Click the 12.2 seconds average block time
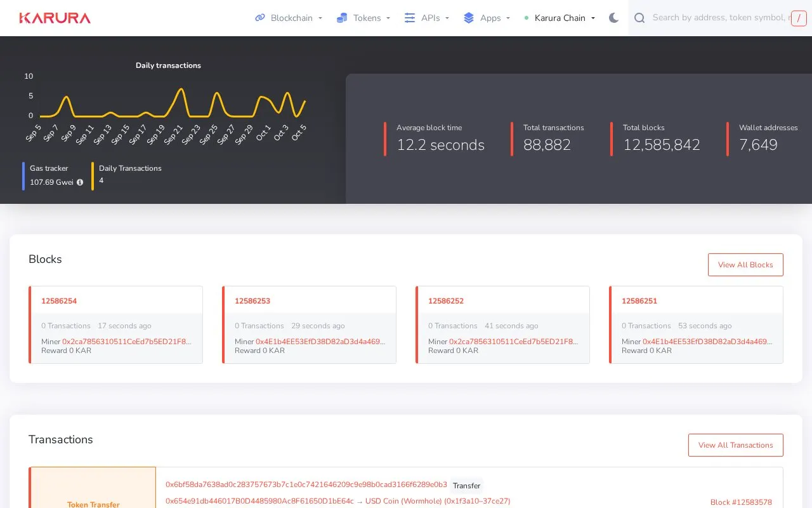812x508 pixels. click(x=440, y=145)
